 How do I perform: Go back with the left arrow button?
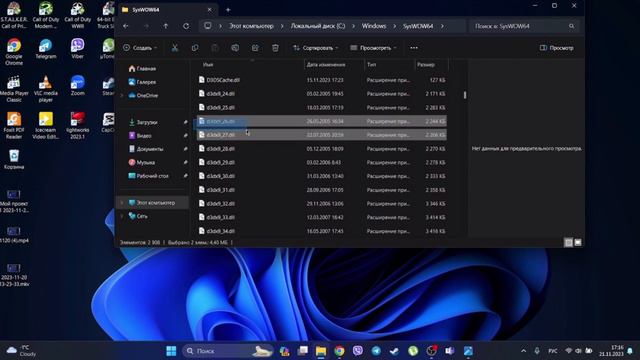[126, 26]
